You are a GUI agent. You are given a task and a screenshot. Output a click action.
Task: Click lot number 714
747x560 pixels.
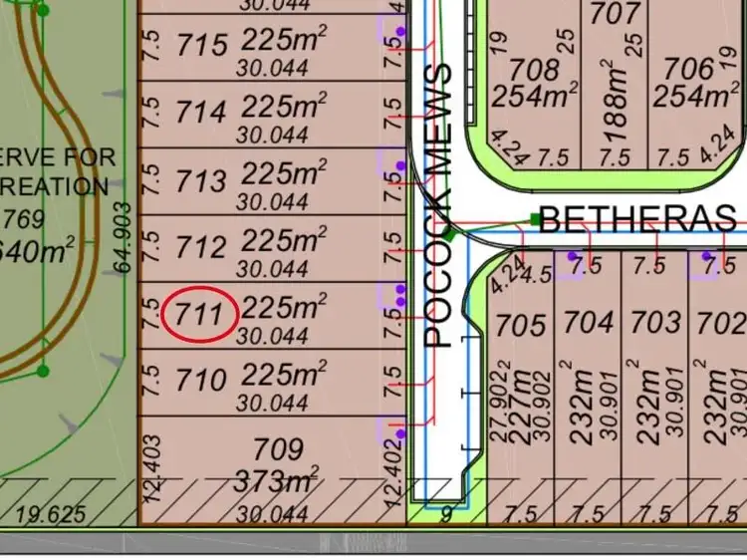coord(201,113)
